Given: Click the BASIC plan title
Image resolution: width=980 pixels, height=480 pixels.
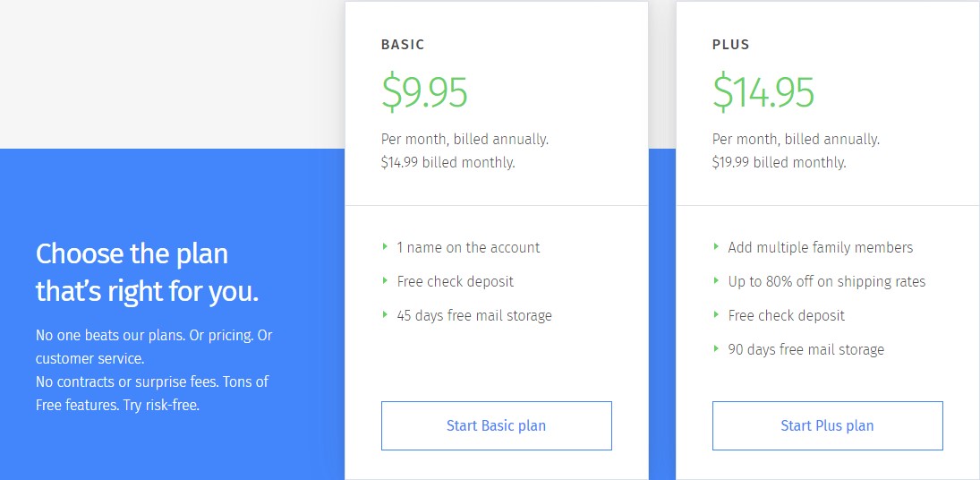Looking at the screenshot, I should coord(403,44).
